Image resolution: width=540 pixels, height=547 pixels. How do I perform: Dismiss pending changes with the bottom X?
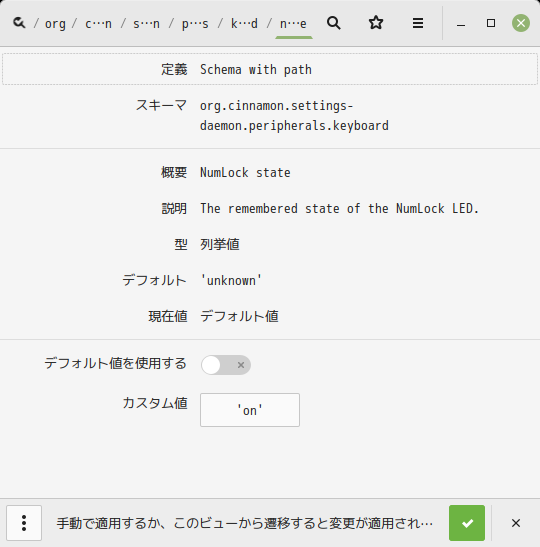pyautogui.click(x=516, y=523)
